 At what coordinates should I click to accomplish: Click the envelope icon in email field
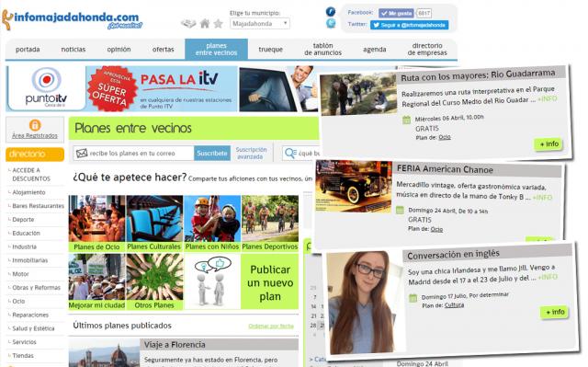(82, 153)
